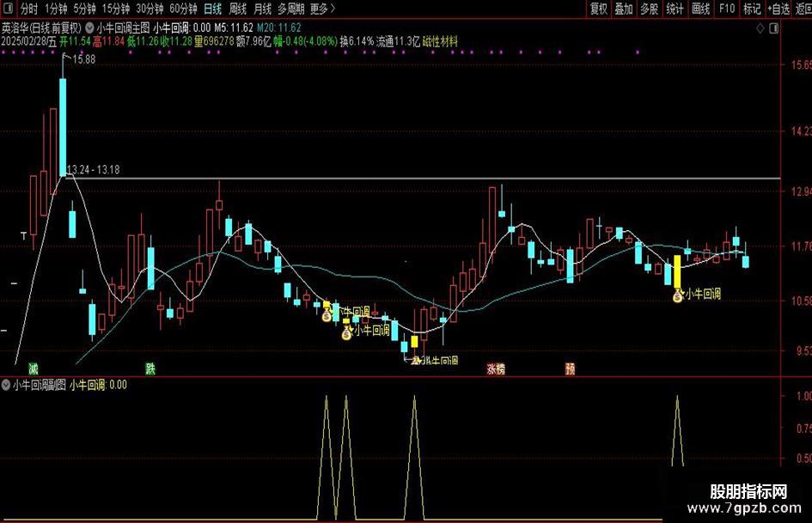Click the T marker left of the chart
812x523 pixels.
(23, 236)
